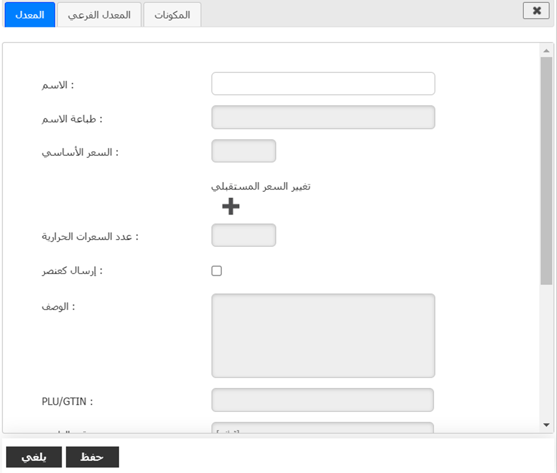
Task: Click the plus icon to add future price change
Action: [231, 206]
